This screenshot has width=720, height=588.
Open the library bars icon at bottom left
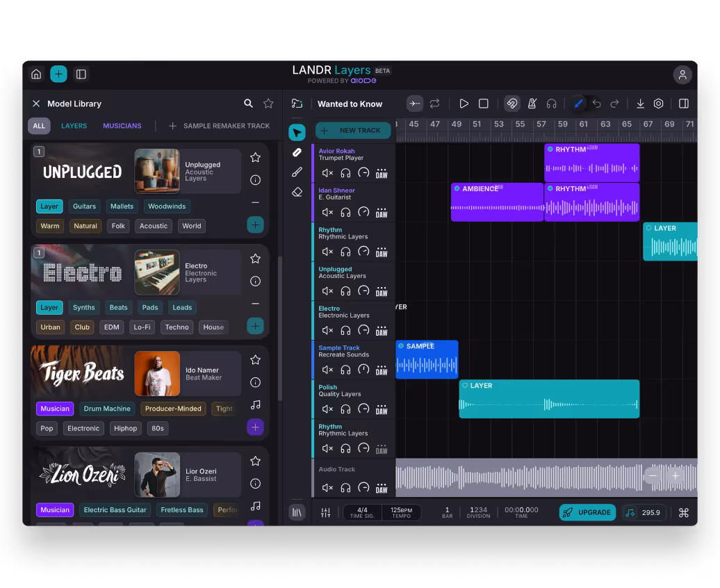(297, 512)
